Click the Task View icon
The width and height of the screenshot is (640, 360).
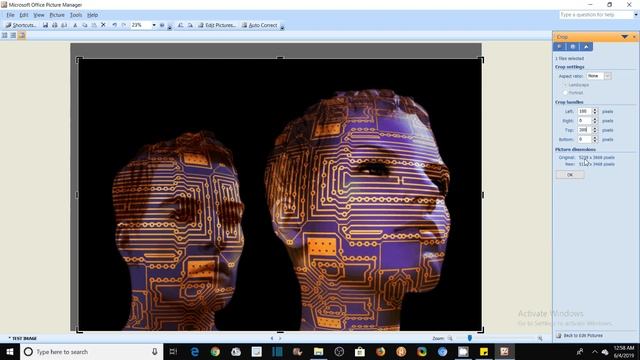click(173, 352)
